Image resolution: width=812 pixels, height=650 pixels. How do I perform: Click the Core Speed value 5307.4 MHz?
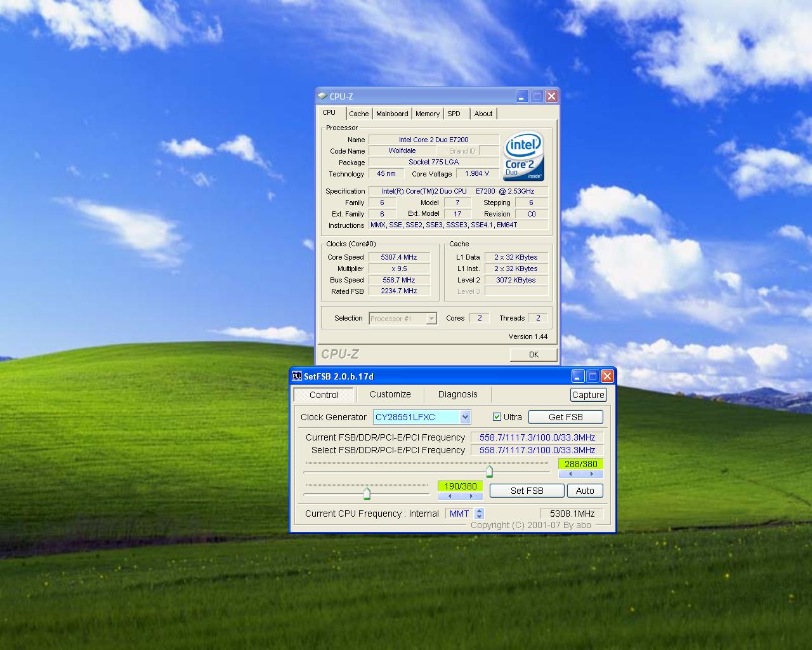(399, 257)
